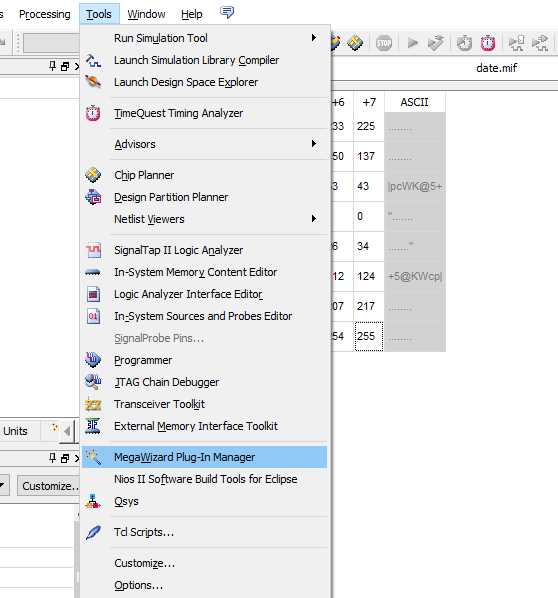Viewport: 558px width, 598px height.
Task: Open the Window menu
Action: 146,14
